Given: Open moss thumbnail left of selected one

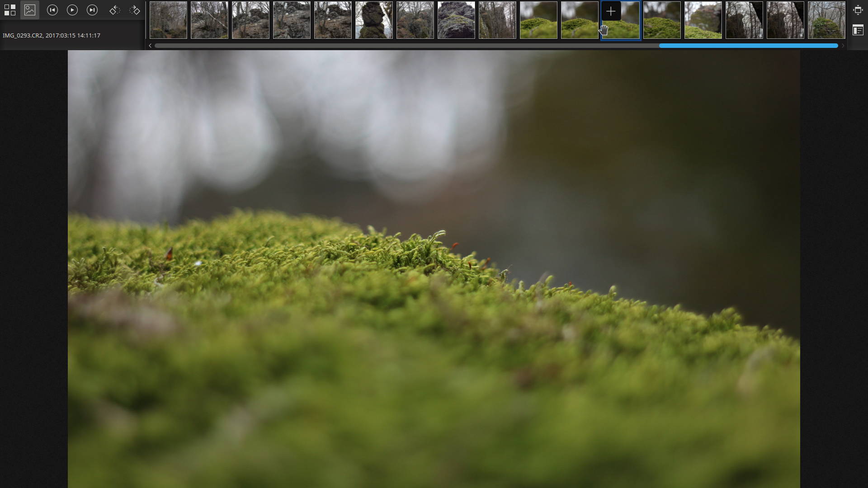Looking at the screenshot, I should 580,20.
